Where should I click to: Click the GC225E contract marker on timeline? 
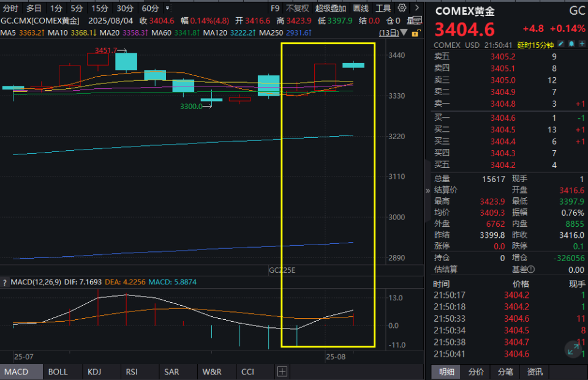pyautogui.click(x=282, y=270)
